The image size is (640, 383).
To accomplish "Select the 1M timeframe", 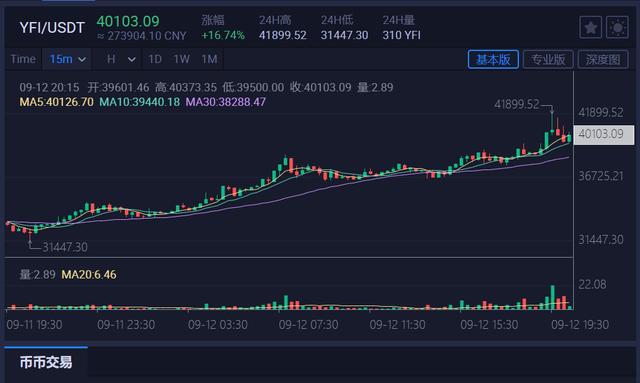I will coord(209,59).
